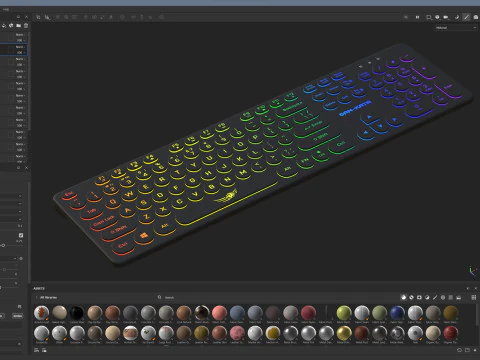Click the XYZ axis gizmo in viewport
Viewport: 480px width, 360px height.
coord(472,271)
